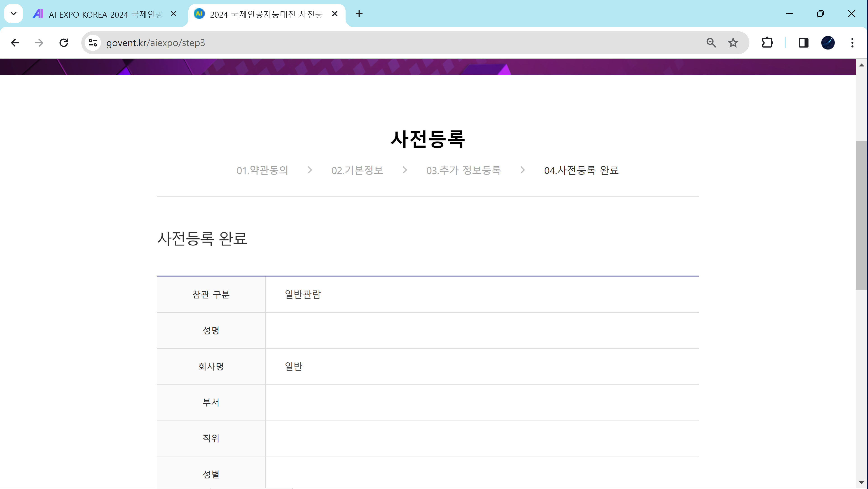This screenshot has height=489, width=868.
Task: Click the 03.추가 정보등록 step
Action: coord(463,170)
